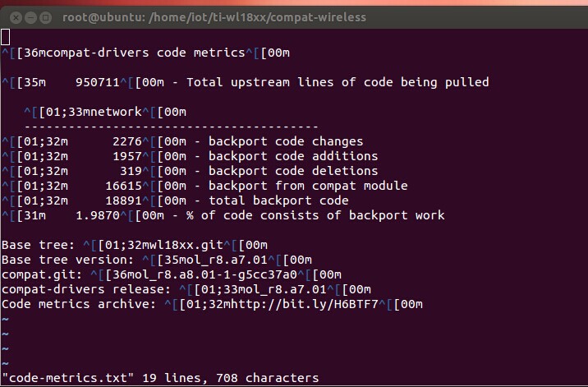Click the cursor block on the first line
The image size is (588, 387).
(x=5, y=37)
